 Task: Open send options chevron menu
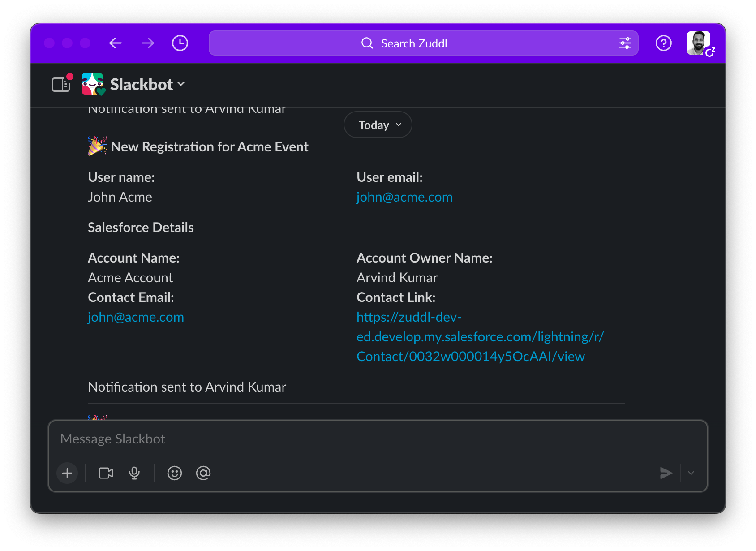691,473
